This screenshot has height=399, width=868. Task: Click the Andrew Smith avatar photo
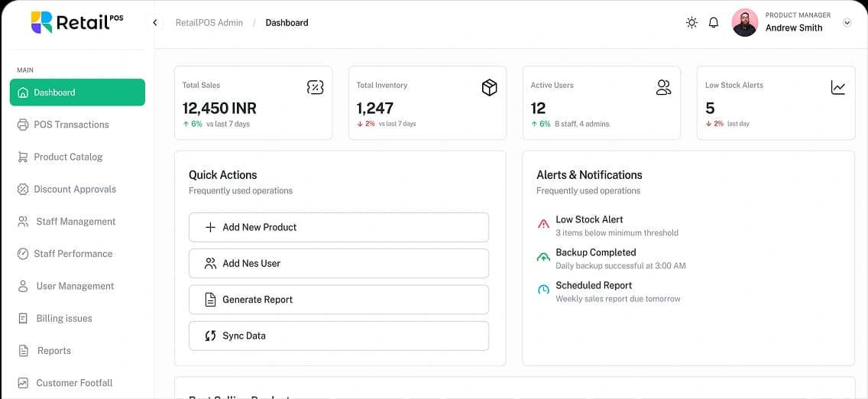pos(744,22)
